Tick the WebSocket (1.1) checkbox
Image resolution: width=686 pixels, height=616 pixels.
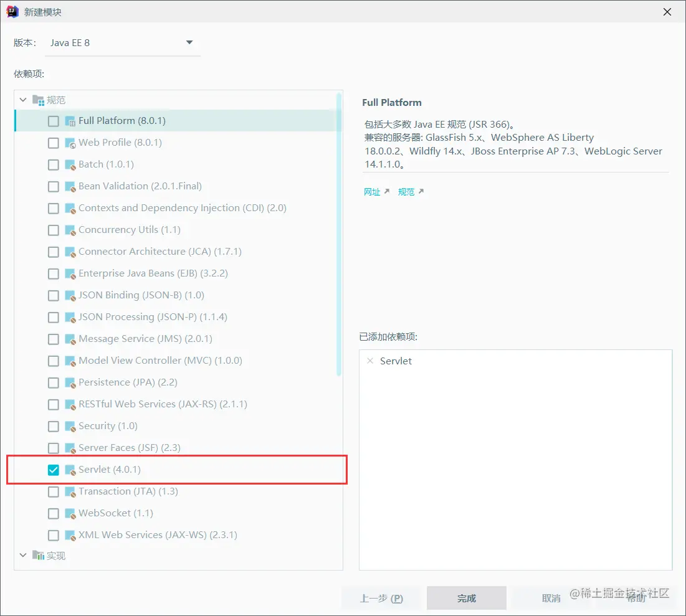54,514
